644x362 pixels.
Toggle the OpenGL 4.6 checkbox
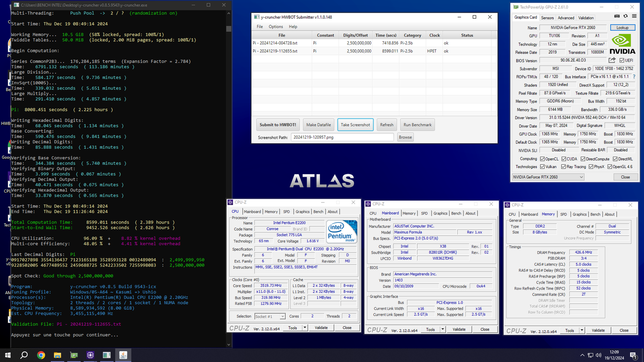pyautogui.click(x=610, y=167)
